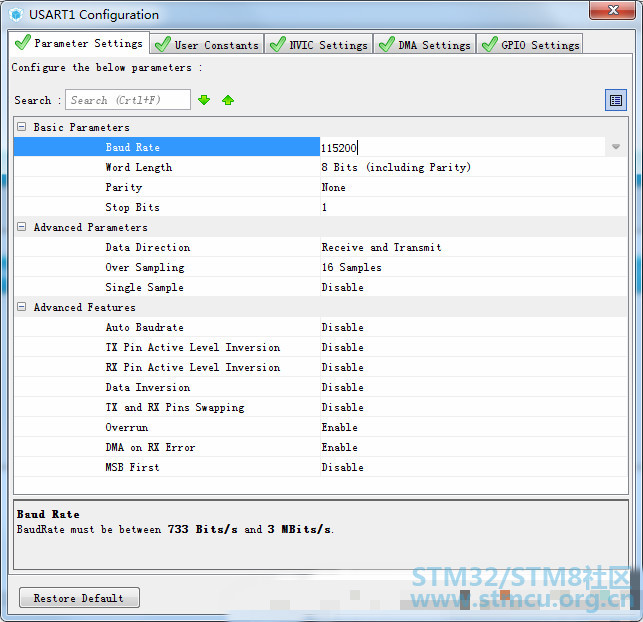Click the Search (Ctrl+F) input field
Image resolution: width=643 pixels, height=622 pixels.
point(128,100)
